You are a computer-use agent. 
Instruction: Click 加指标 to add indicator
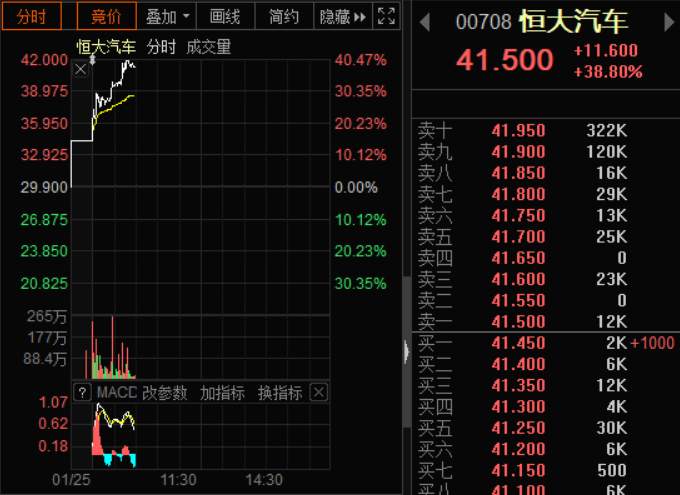pyautogui.click(x=222, y=393)
